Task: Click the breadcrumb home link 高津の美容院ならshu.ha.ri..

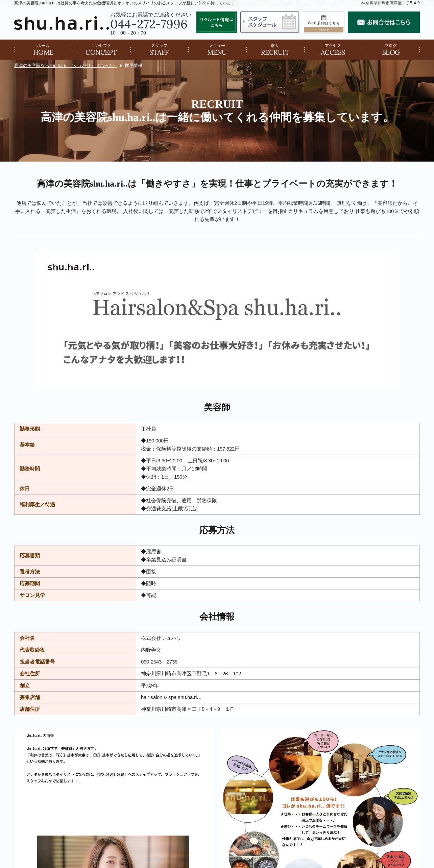Action: (x=66, y=66)
